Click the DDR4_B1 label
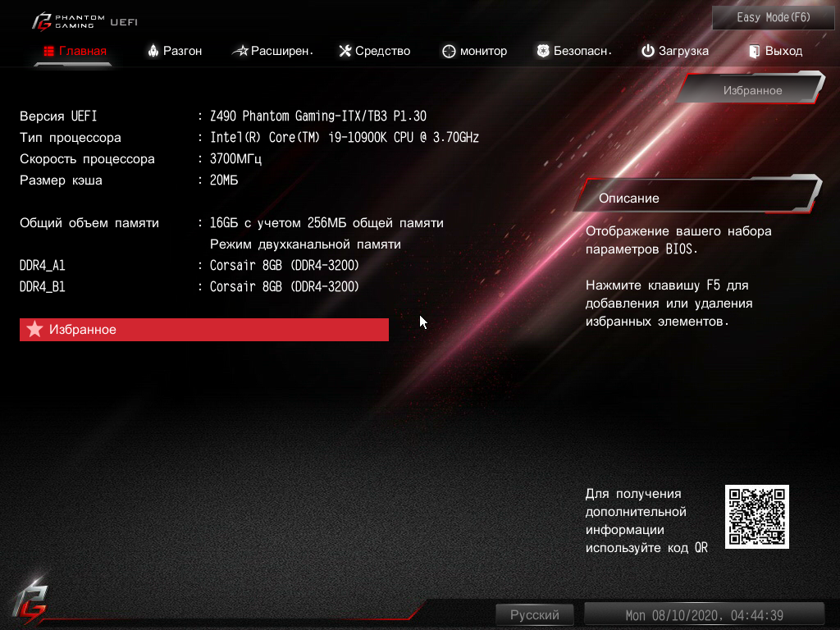Screen dimensions: 840x630 43,287
